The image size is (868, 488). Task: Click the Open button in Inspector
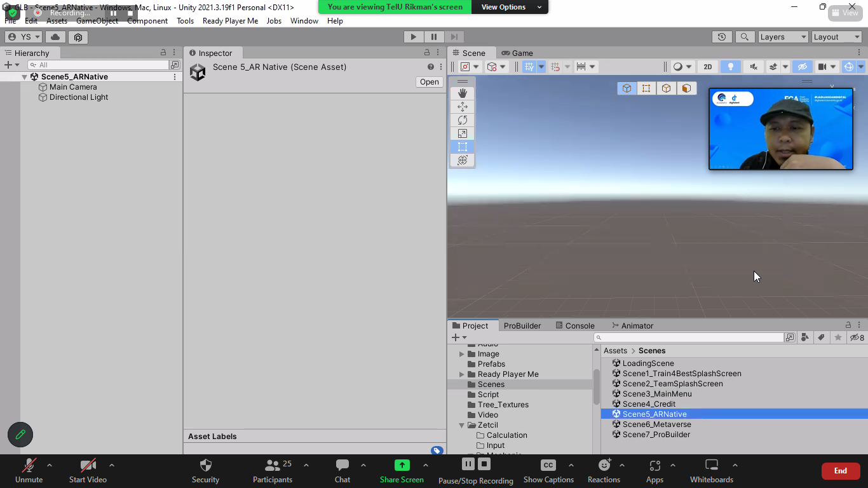429,82
